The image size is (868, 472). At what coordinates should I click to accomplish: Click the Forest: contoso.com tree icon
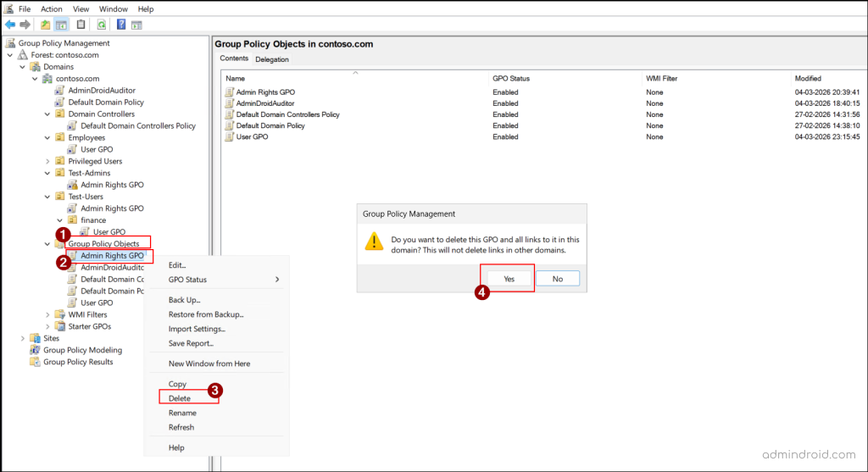click(23, 55)
